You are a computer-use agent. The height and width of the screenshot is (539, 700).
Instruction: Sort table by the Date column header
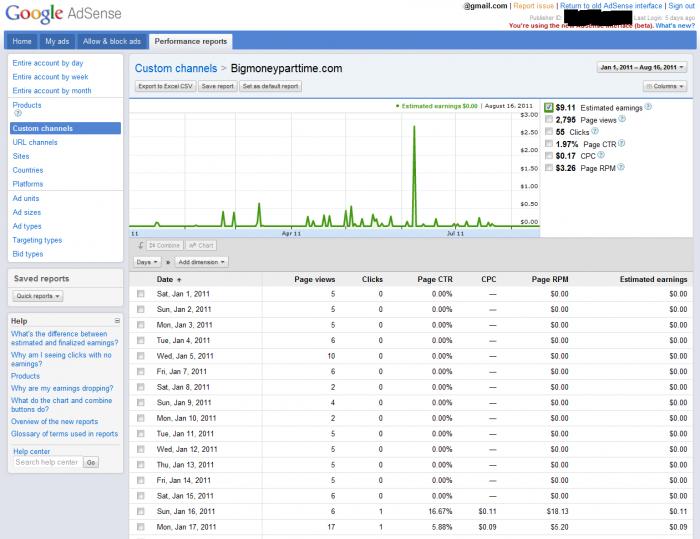coord(165,279)
